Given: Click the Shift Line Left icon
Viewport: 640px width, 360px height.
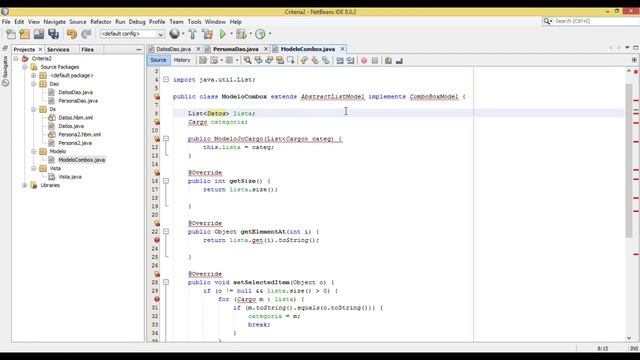Looking at the screenshot, I should point(340,60).
